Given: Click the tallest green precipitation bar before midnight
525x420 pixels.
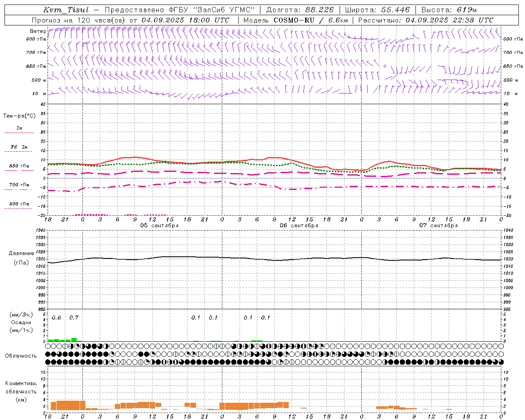Looking at the screenshot, I should [x=74, y=340].
